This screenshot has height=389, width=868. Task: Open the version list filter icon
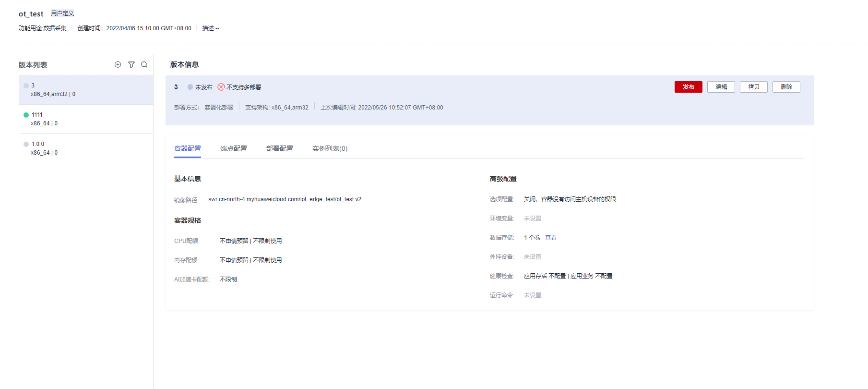tap(131, 64)
